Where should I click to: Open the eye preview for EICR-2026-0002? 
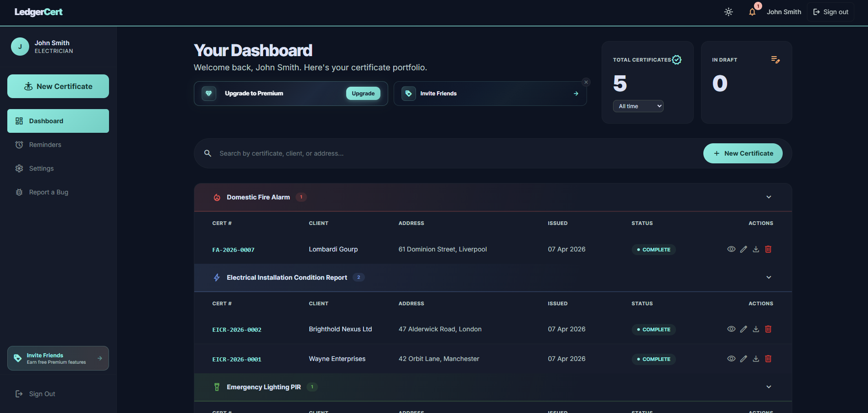click(x=732, y=329)
